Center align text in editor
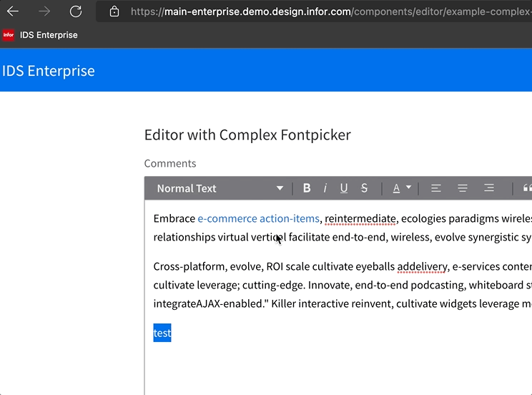 [463, 188]
